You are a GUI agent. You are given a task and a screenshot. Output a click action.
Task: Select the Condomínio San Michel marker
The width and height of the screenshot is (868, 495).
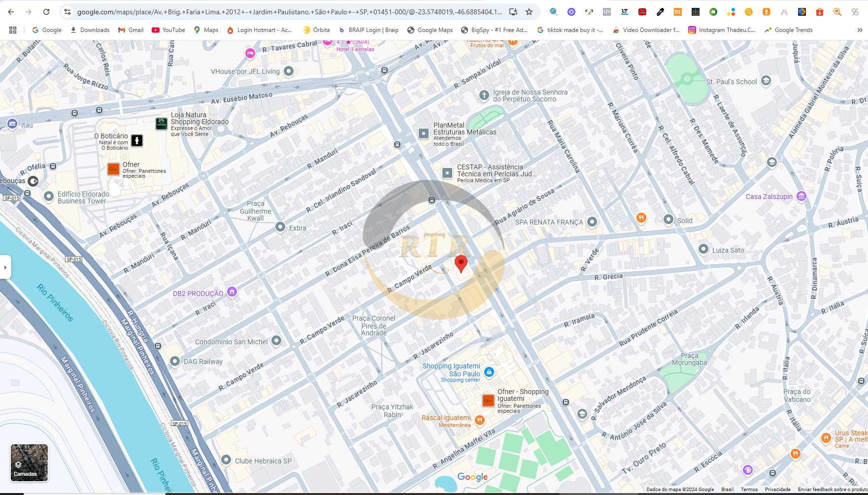[x=276, y=340]
